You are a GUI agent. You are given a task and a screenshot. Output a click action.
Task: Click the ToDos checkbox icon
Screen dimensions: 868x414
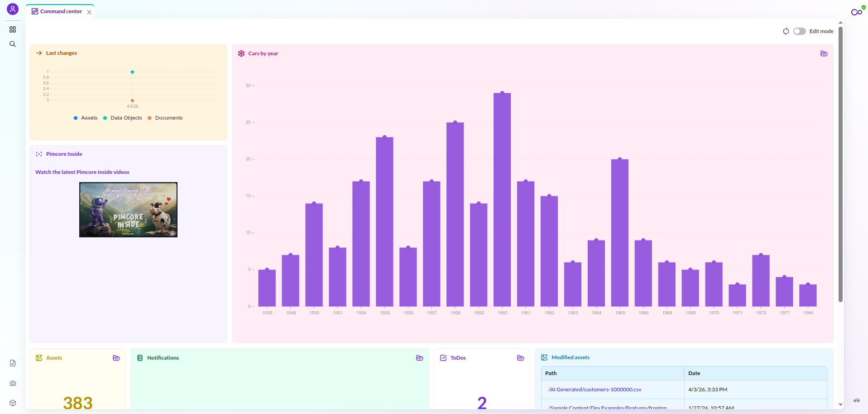[x=443, y=358]
